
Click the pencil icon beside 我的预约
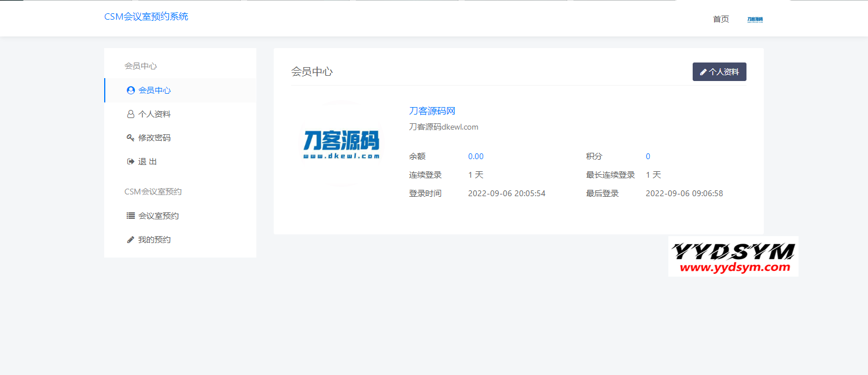[131, 240]
